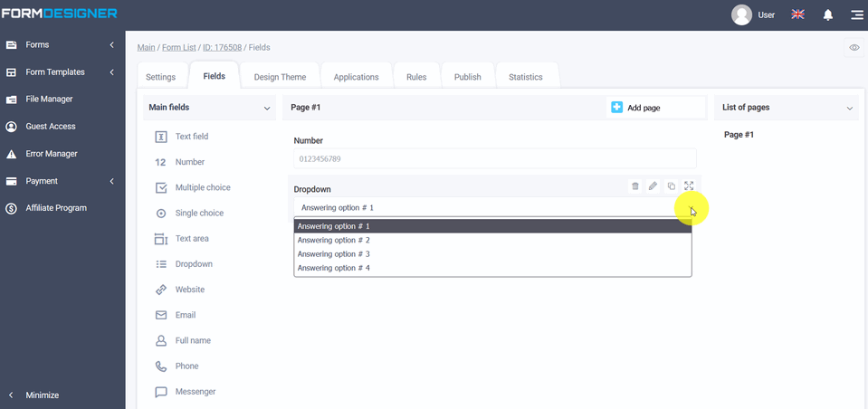This screenshot has width=868, height=409.
Task: Collapse the Main fields panel
Action: pyautogui.click(x=267, y=109)
